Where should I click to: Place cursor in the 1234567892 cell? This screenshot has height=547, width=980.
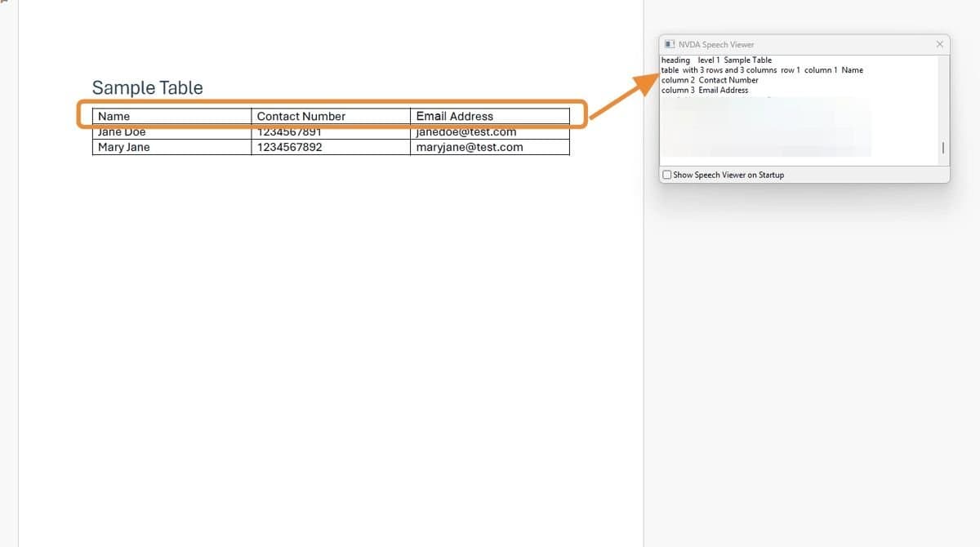[289, 147]
